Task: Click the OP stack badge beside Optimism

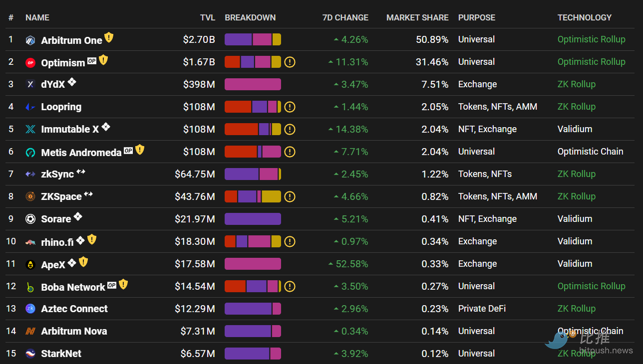Action: (92, 61)
